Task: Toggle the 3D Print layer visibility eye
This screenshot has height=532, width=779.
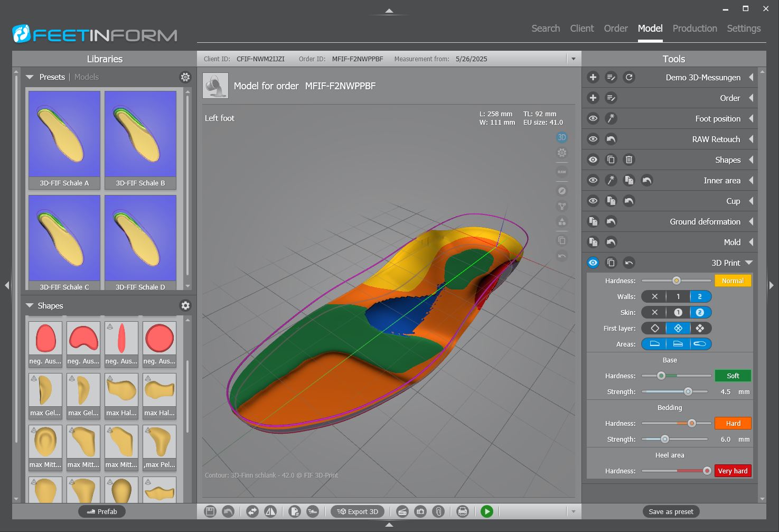Action: [593, 263]
